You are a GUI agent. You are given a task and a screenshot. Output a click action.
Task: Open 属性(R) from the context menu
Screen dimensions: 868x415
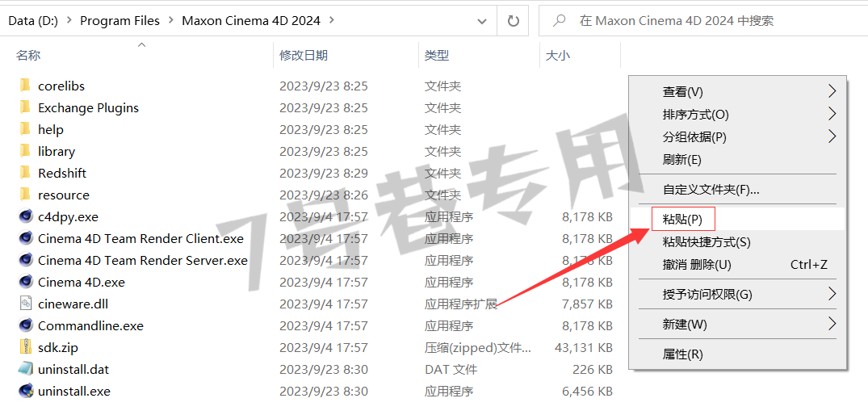tap(737, 354)
